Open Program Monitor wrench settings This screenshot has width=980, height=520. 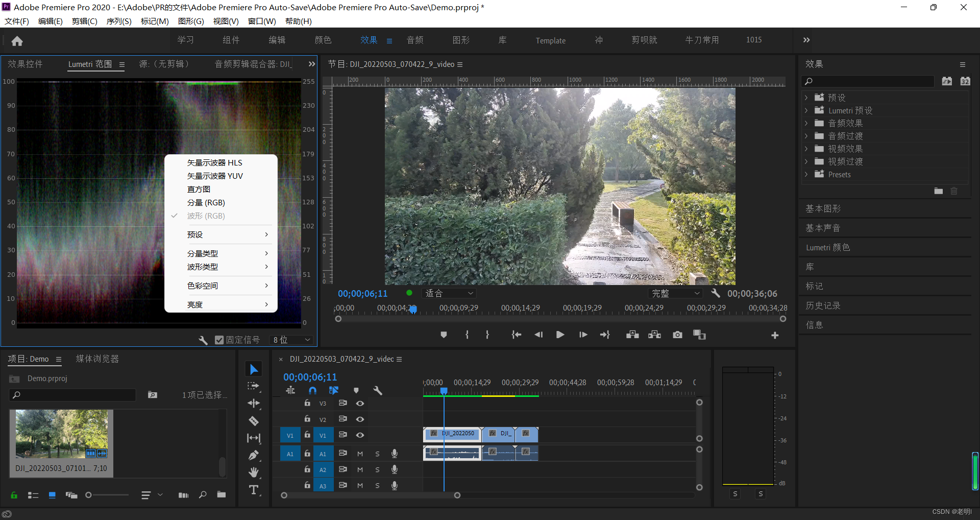click(x=716, y=293)
